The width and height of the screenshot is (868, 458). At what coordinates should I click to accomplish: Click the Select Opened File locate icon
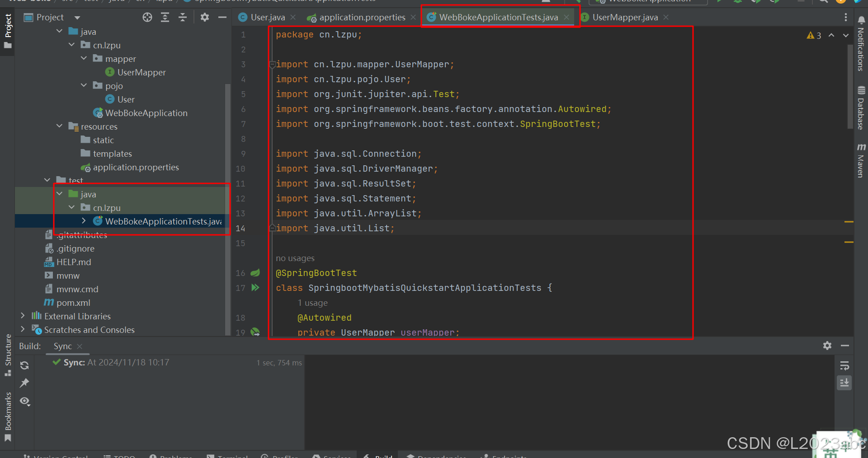[147, 17]
